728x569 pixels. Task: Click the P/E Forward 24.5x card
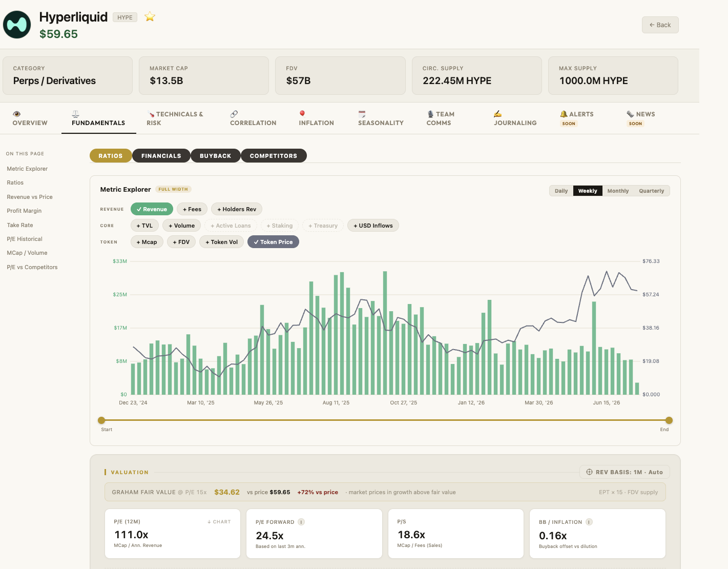[x=314, y=534]
